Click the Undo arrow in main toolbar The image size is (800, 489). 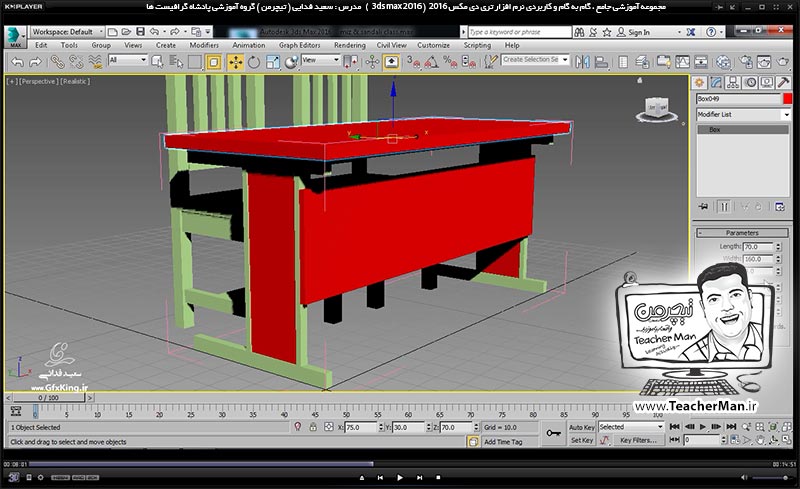point(17,62)
